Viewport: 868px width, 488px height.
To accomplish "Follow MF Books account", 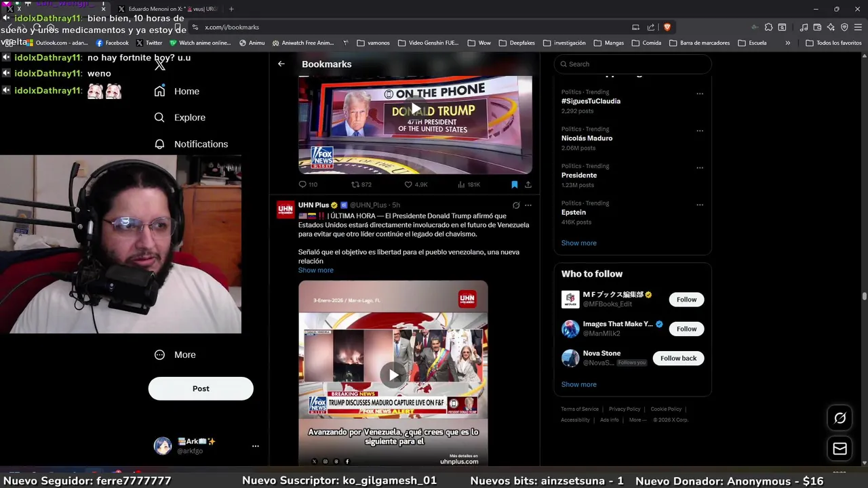I will (x=686, y=299).
